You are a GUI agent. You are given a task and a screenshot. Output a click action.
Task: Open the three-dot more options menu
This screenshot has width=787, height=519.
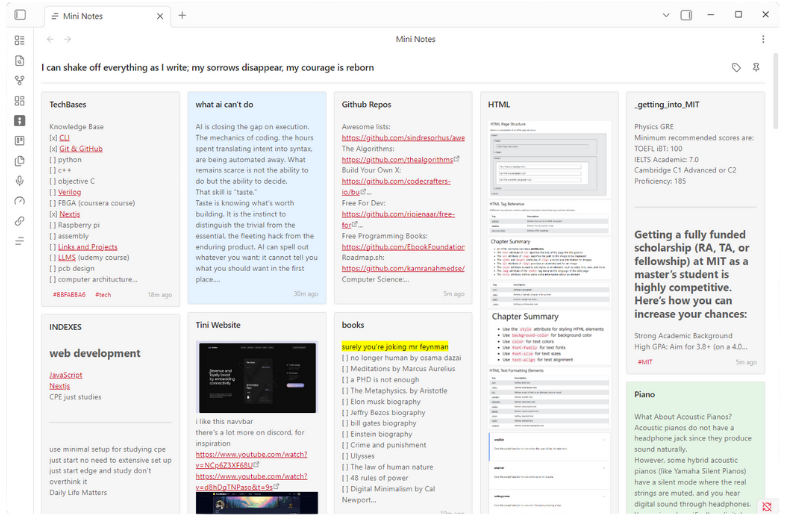click(x=763, y=40)
